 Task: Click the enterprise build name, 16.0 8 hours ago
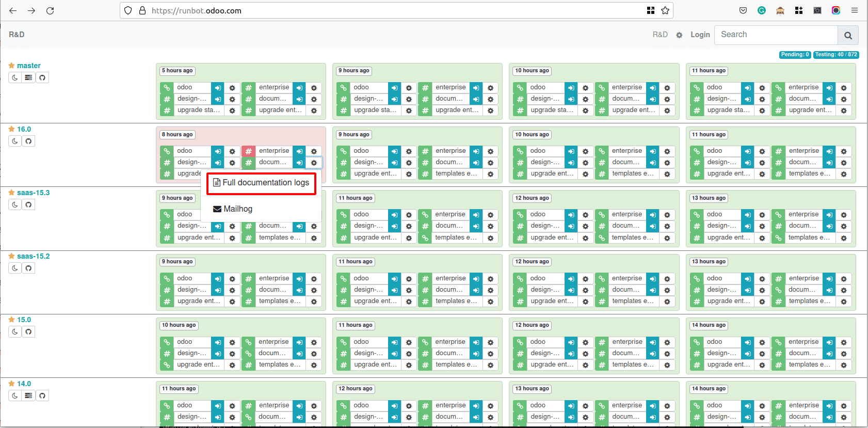click(x=274, y=151)
